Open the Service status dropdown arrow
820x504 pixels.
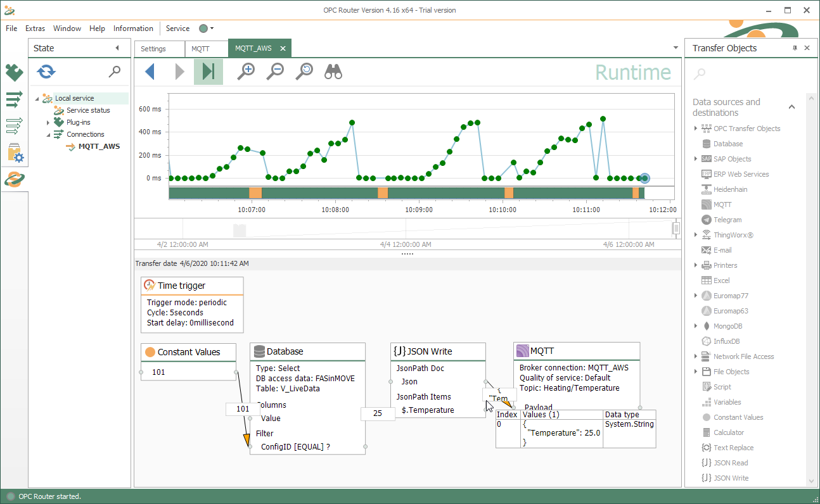(x=212, y=28)
